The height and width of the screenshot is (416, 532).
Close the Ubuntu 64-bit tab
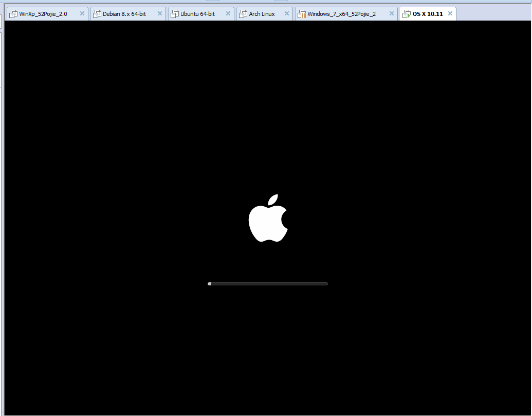(x=228, y=14)
